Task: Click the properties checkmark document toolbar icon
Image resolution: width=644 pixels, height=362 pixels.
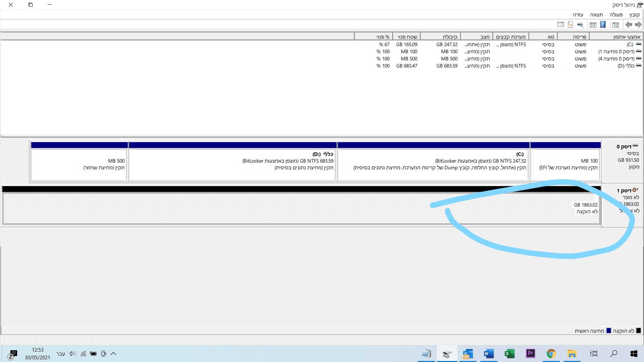Action: (570, 24)
